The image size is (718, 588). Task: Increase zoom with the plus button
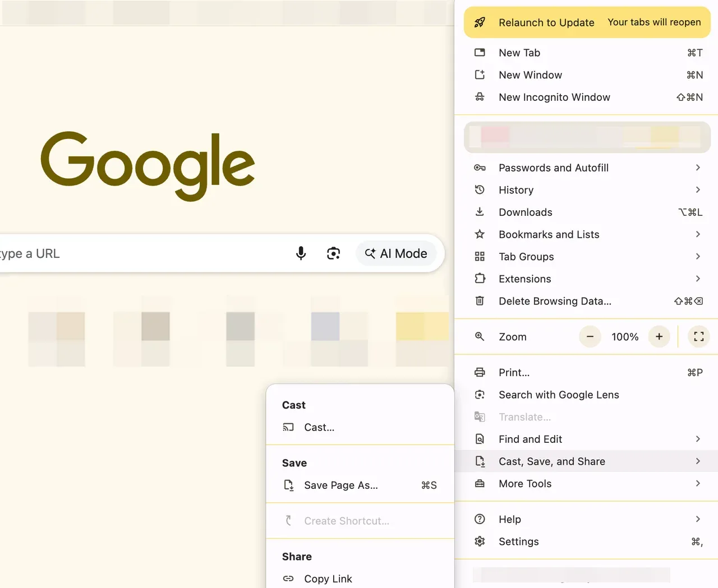(x=659, y=336)
